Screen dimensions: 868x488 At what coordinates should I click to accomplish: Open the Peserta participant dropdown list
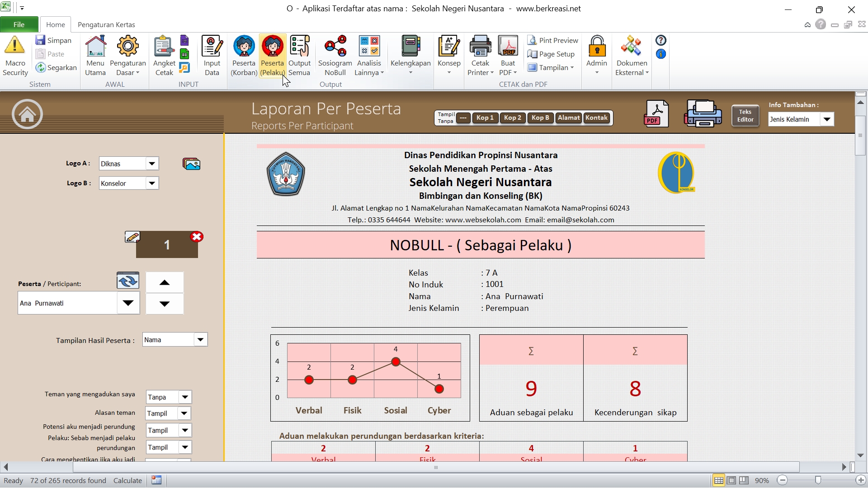128,303
